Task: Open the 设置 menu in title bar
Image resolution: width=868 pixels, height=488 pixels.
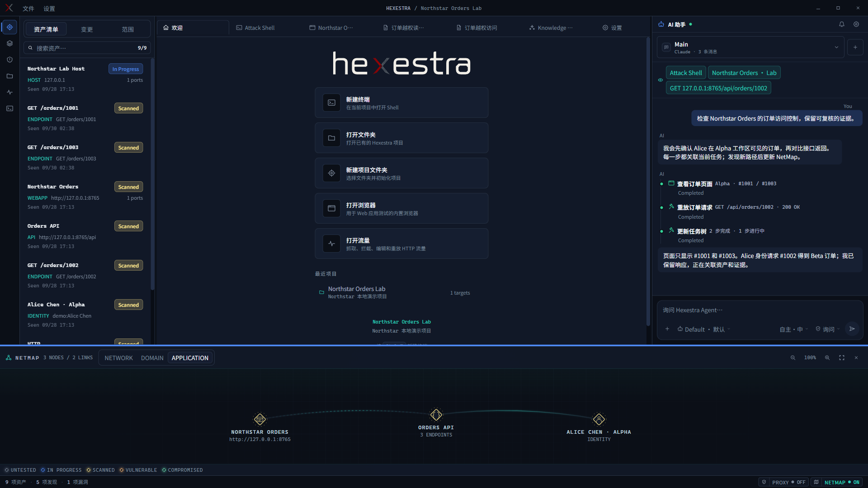Action: point(49,9)
